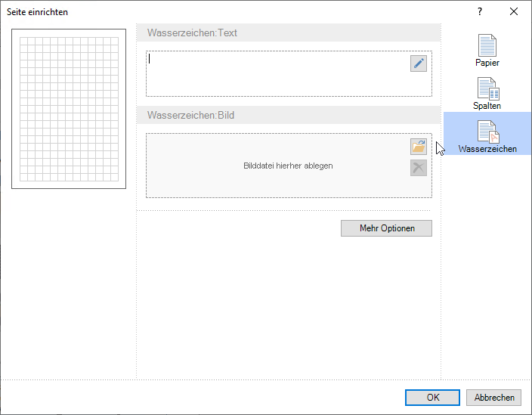The image size is (532, 415).
Task: Confirm the dialog with OK
Action: (x=432, y=398)
